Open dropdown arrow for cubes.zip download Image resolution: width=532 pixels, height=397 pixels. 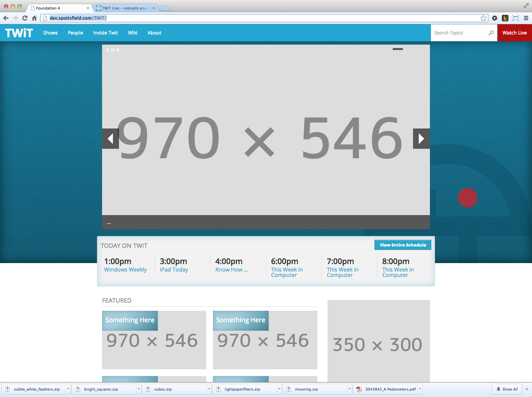(209, 389)
